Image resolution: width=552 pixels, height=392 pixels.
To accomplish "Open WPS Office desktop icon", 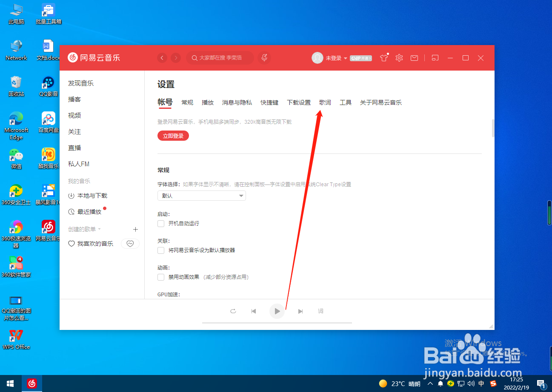I will (16, 339).
